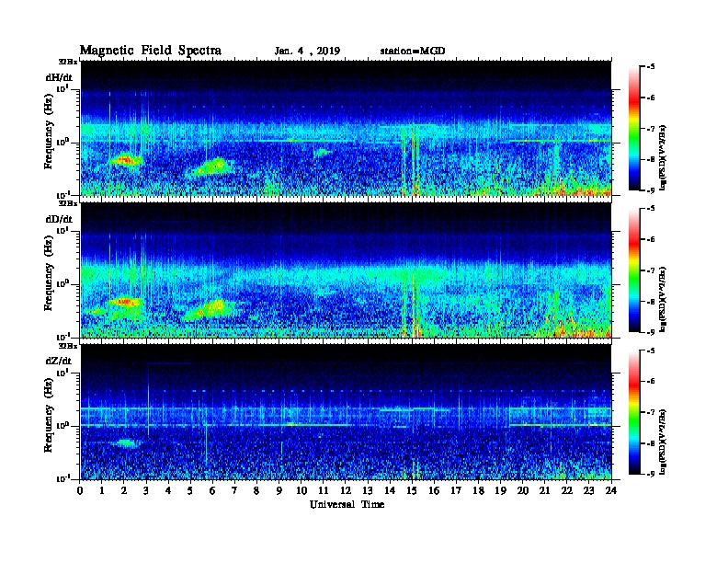This screenshot has width=728, height=563.
Task: Select the dD/dt panel label
Action: (59, 219)
